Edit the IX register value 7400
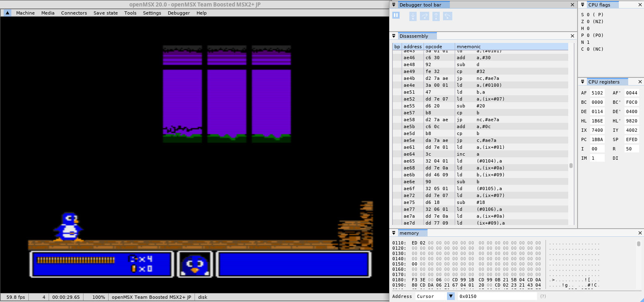Screen dimensions: 644x302 pos(597,130)
